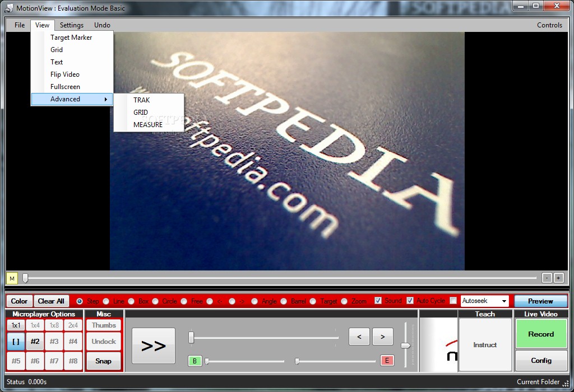
Task: Select GRID in Advanced submenu
Action: tap(149, 112)
